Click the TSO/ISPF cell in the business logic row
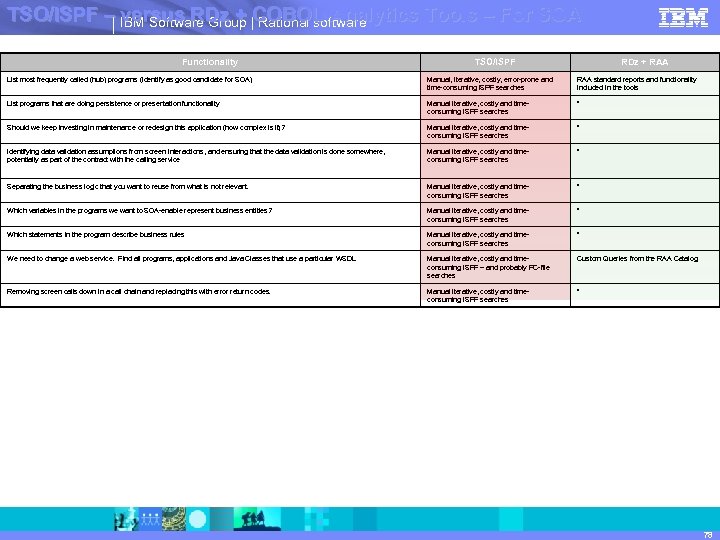 tap(495, 191)
